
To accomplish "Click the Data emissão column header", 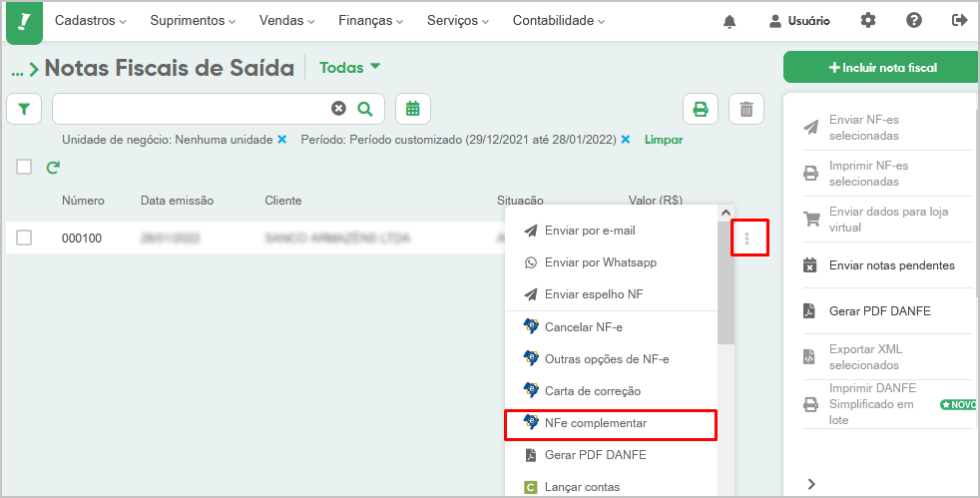I will pyautogui.click(x=177, y=201).
